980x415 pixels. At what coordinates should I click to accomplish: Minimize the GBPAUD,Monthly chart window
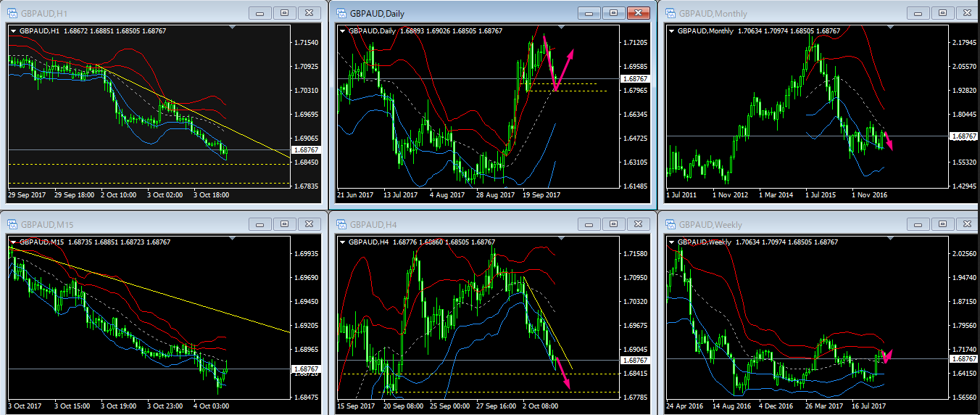point(917,13)
